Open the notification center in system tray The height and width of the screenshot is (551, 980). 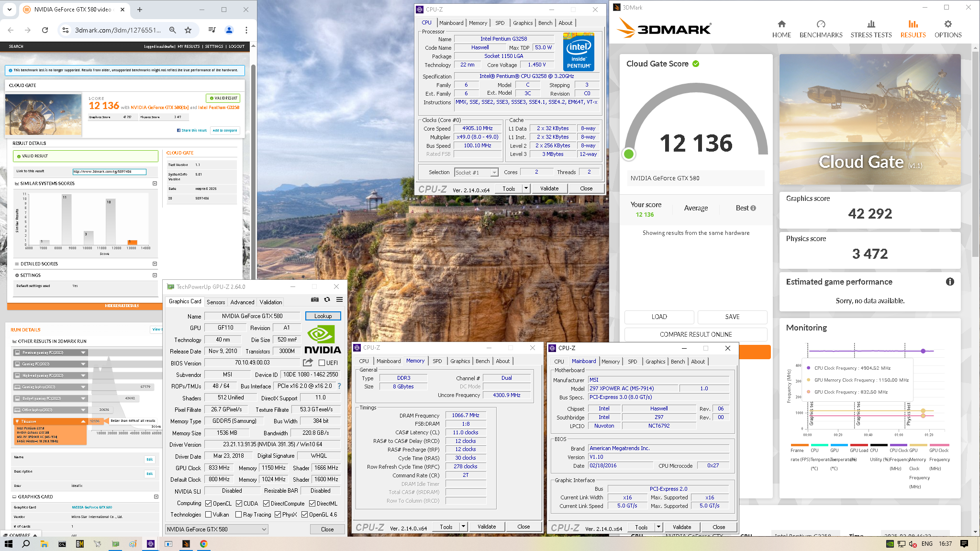click(964, 544)
